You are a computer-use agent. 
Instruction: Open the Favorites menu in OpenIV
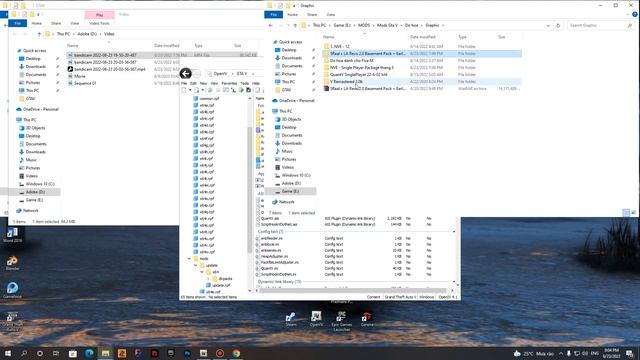click(x=229, y=83)
